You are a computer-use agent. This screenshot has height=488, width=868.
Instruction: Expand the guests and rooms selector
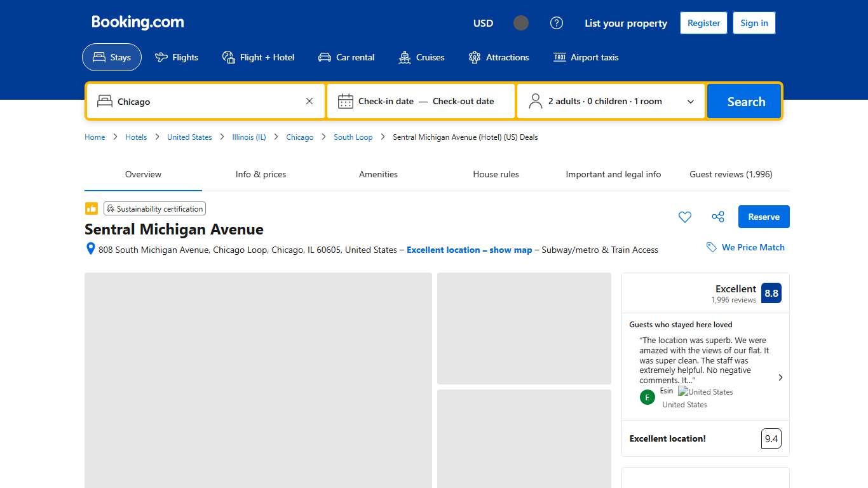(x=691, y=100)
